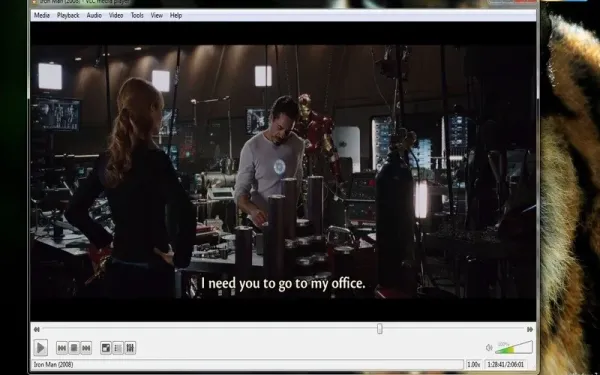
Task: Click the VLC cone icon in title bar
Action: coord(34,2)
